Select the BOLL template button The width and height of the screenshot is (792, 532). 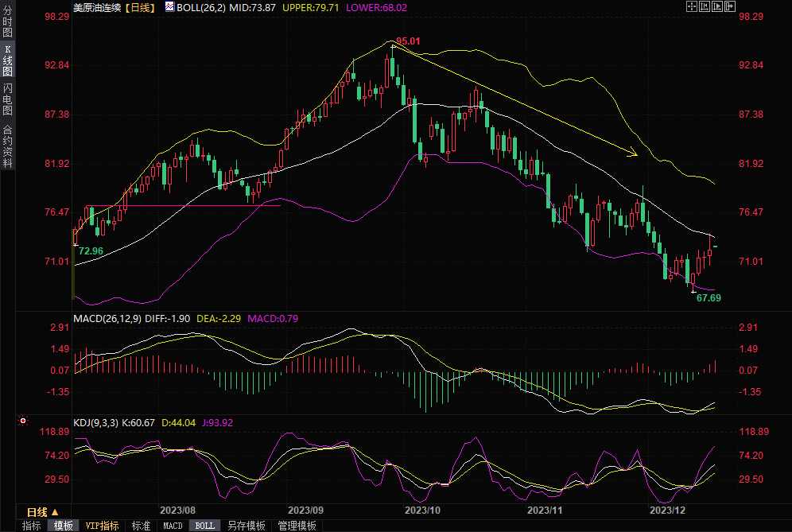[204, 526]
